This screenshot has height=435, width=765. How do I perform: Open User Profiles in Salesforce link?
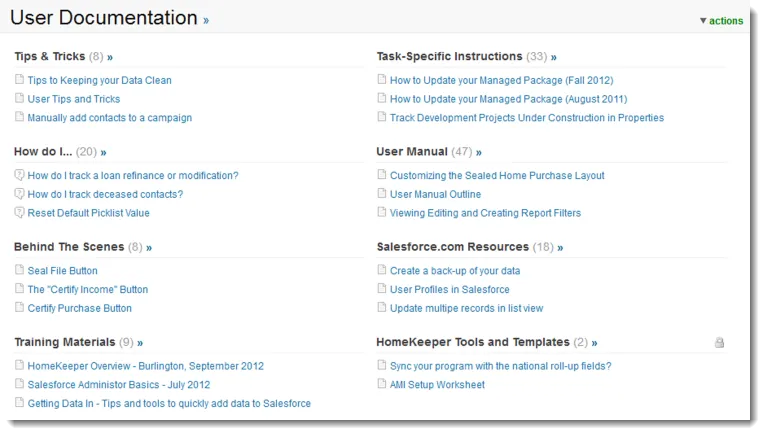(449, 290)
